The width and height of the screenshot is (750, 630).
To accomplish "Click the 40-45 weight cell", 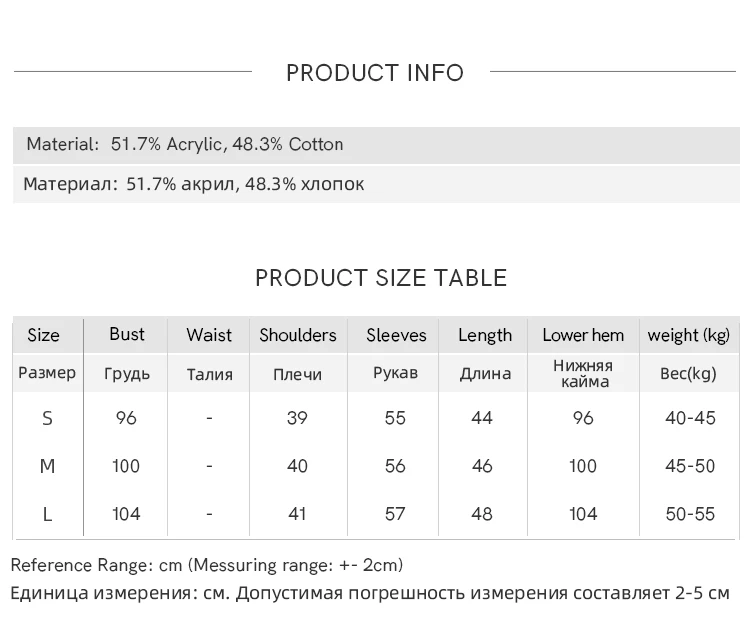I will pyautogui.click(x=690, y=418).
